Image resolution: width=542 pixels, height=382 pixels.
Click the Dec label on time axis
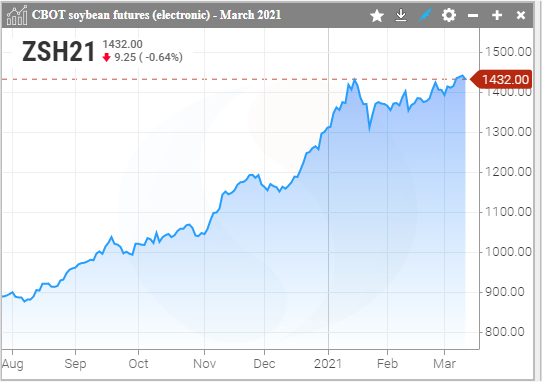click(264, 364)
